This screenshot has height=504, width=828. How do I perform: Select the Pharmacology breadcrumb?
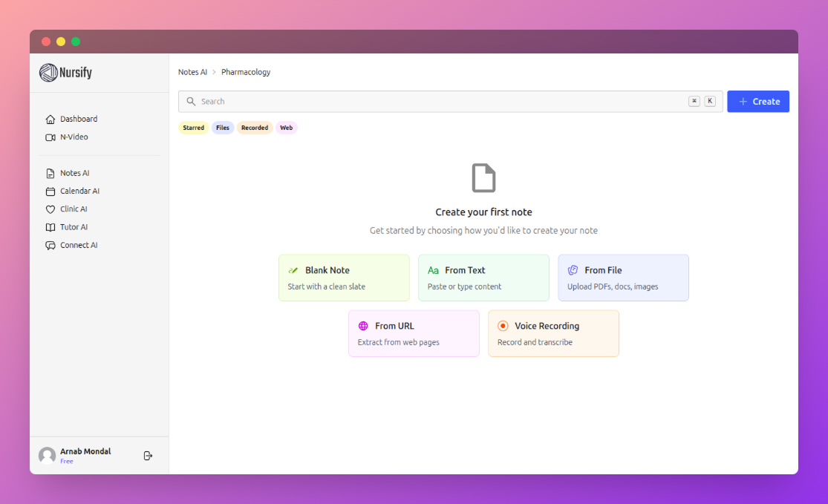[245, 71]
